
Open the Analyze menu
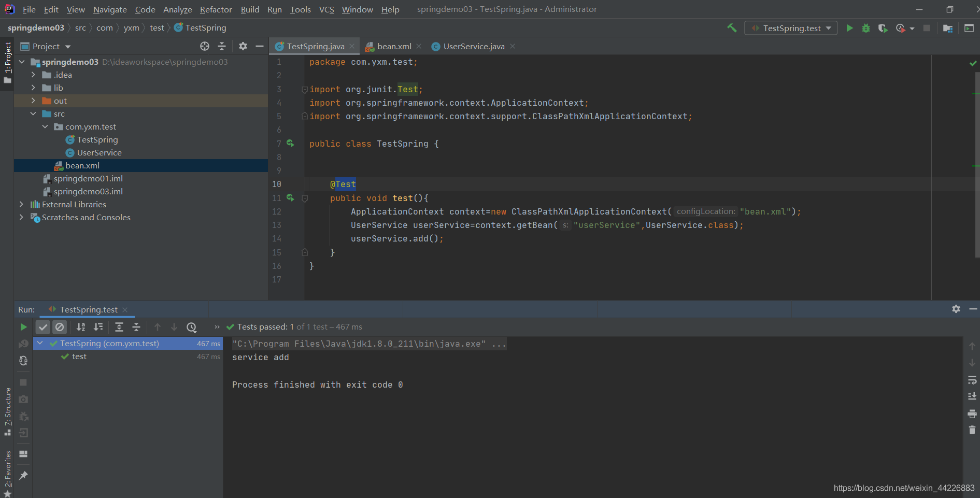point(177,9)
